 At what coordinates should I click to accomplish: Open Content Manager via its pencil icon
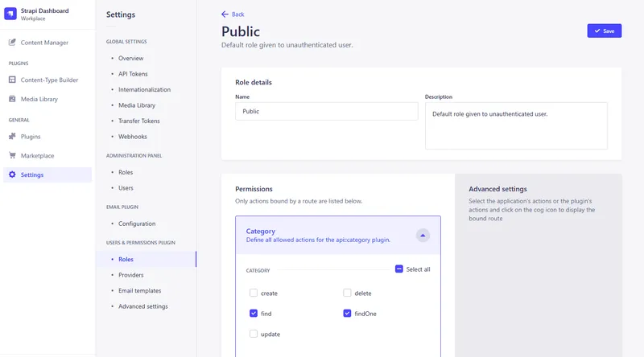coord(12,43)
